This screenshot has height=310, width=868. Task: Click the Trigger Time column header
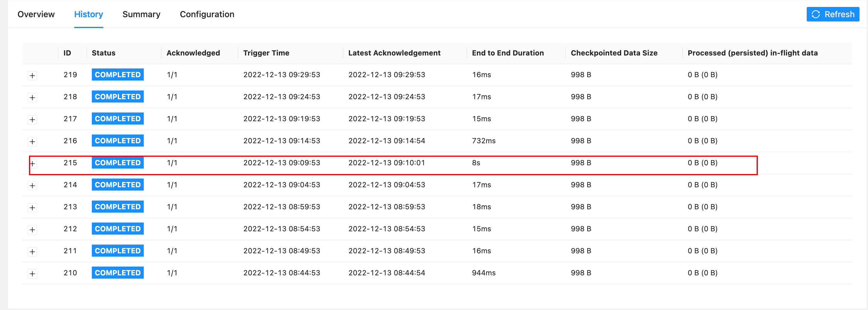coord(266,53)
